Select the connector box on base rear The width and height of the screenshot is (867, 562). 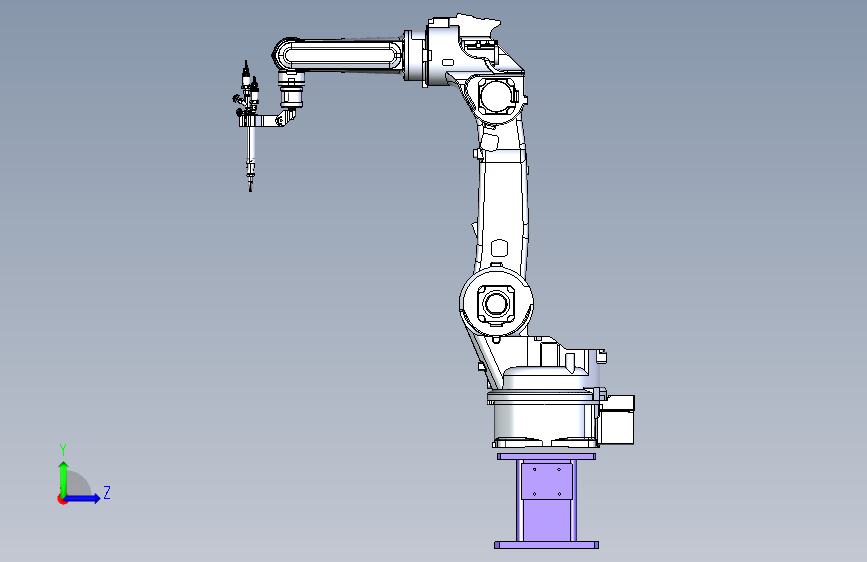[617, 419]
